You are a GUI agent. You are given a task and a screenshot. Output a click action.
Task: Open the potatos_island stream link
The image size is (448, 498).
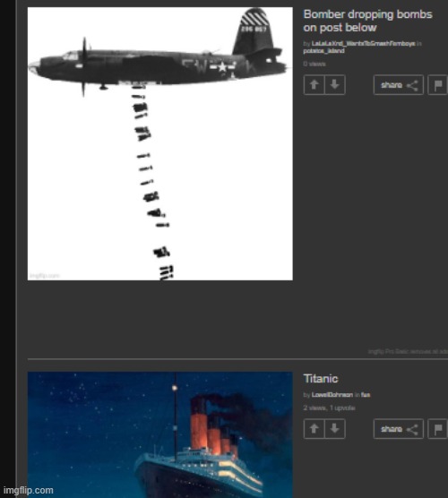point(323,51)
